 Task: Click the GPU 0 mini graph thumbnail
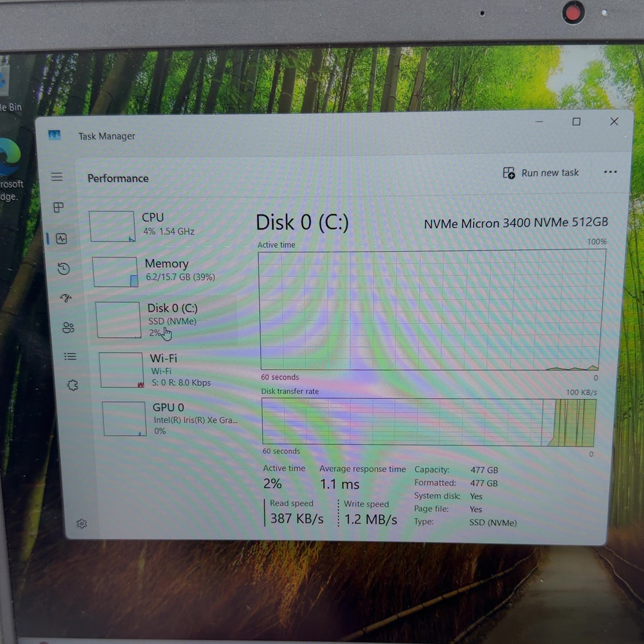tap(125, 419)
